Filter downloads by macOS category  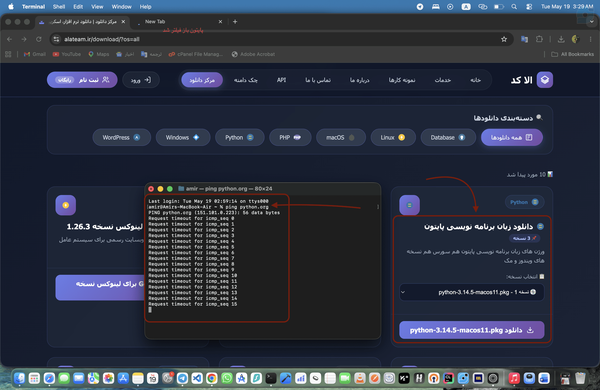coord(341,137)
